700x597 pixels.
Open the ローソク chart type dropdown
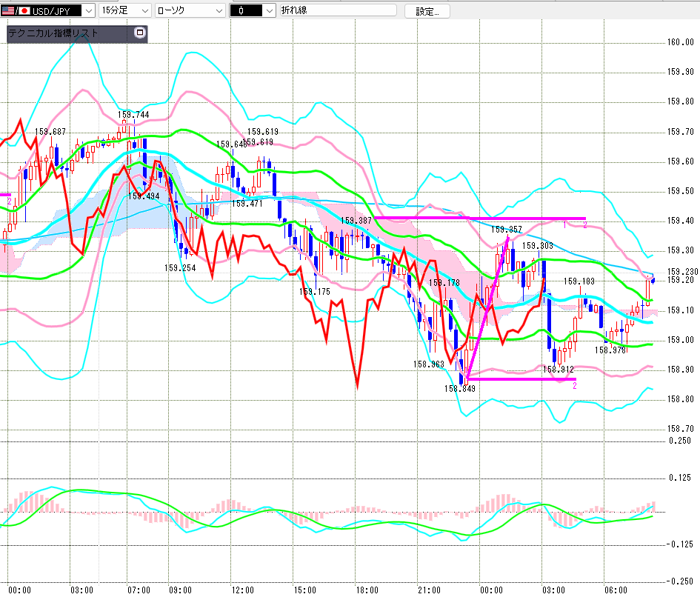click(219, 11)
